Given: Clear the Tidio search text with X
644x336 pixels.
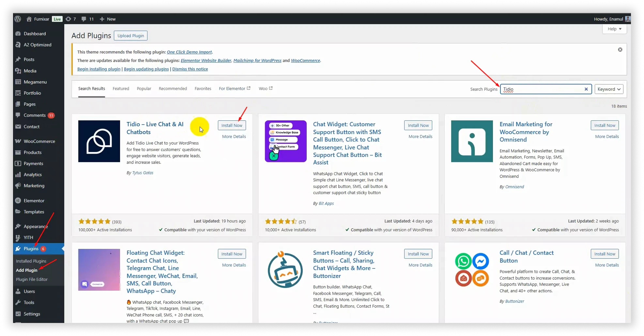Looking at the screenshot, I should 586,89.
